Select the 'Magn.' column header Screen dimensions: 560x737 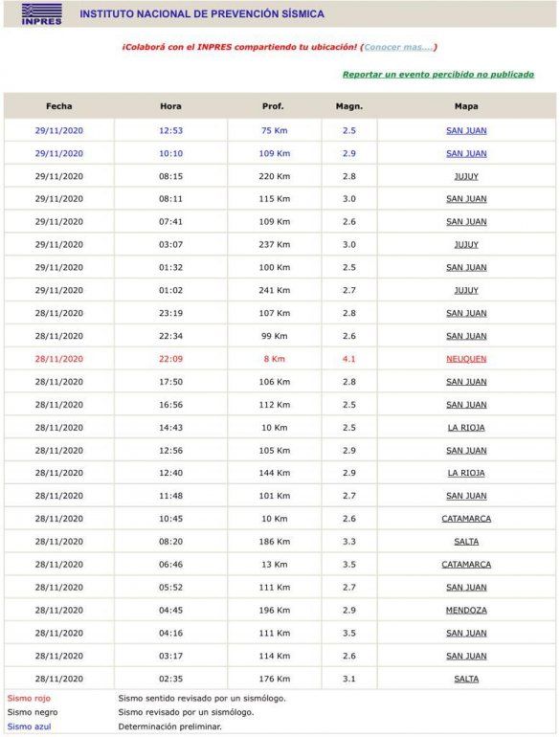pyautogui.click(x=349, y=106)
